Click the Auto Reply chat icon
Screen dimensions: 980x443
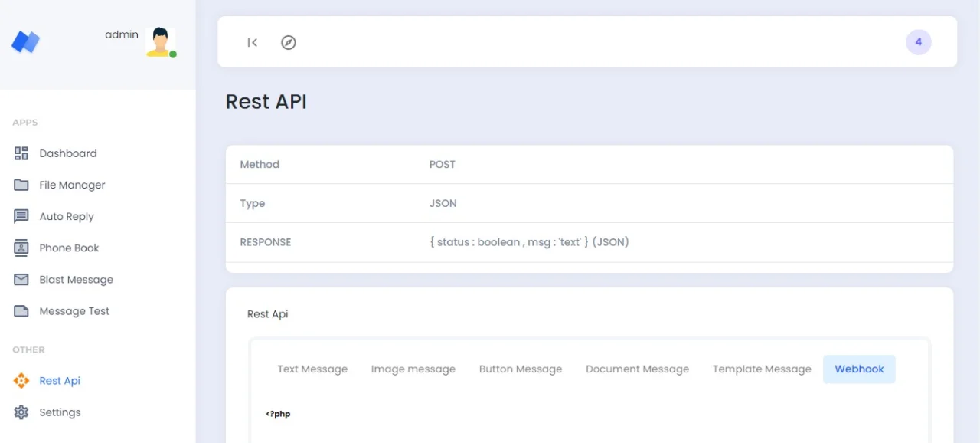[x=21, y=216]
